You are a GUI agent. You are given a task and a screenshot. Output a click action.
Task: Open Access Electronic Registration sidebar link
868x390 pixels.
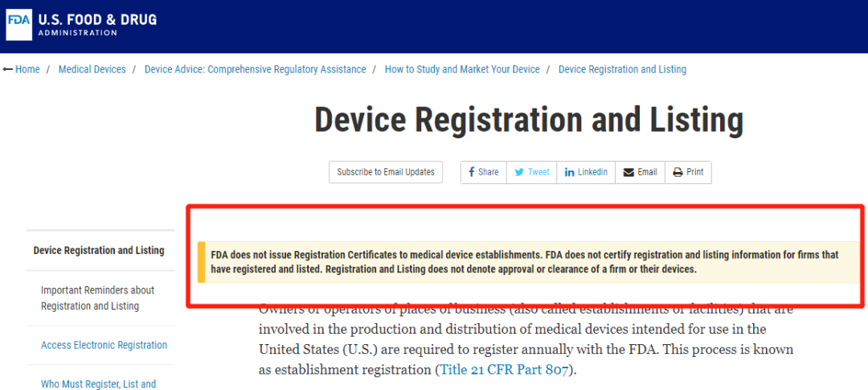coord(104,345)
